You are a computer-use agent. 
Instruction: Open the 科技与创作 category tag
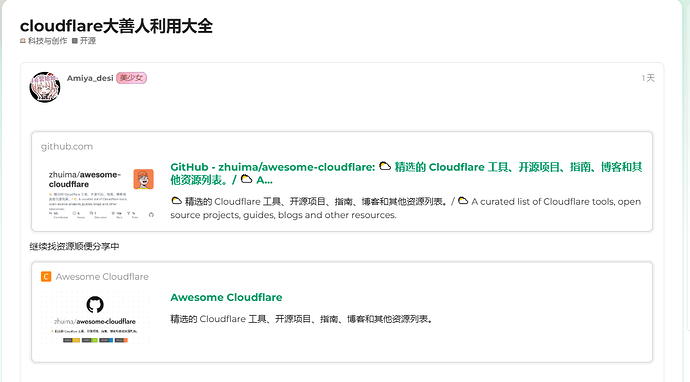[48, 41]
